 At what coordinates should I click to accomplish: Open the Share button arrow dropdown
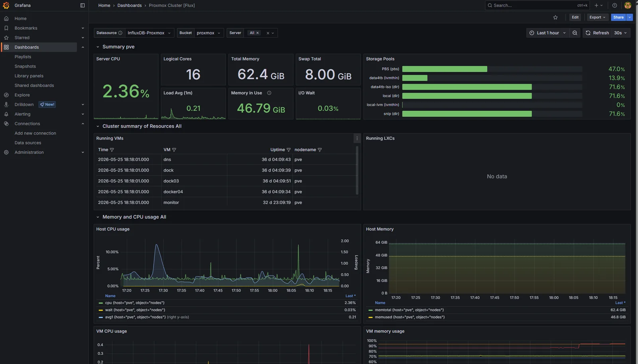tap(630, 18)
